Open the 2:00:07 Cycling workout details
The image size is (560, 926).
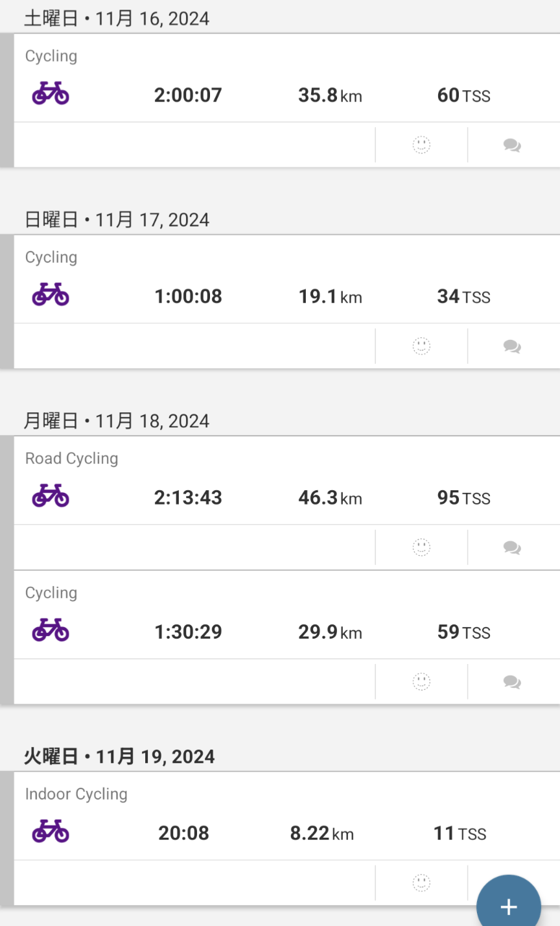(x=188, y=95)
